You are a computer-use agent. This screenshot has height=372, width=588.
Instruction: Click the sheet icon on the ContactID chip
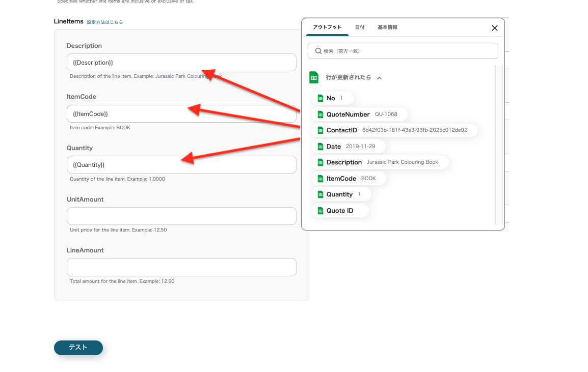coord(320,130)
